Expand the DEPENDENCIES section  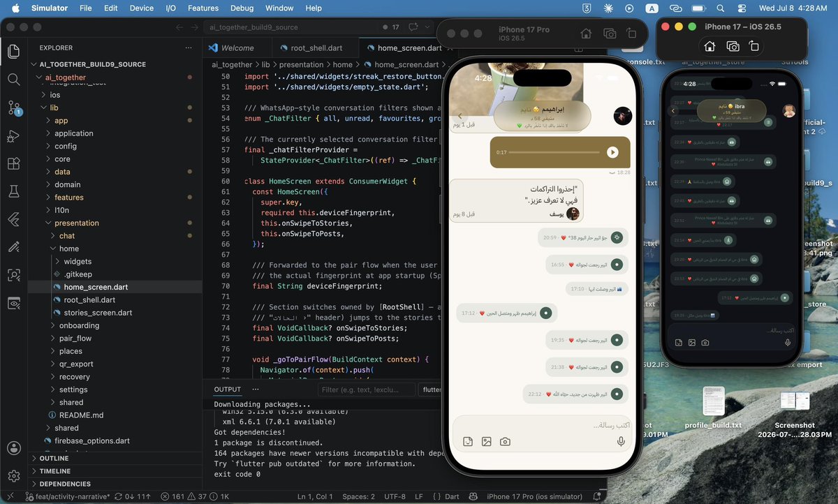(x=115, y=484)
